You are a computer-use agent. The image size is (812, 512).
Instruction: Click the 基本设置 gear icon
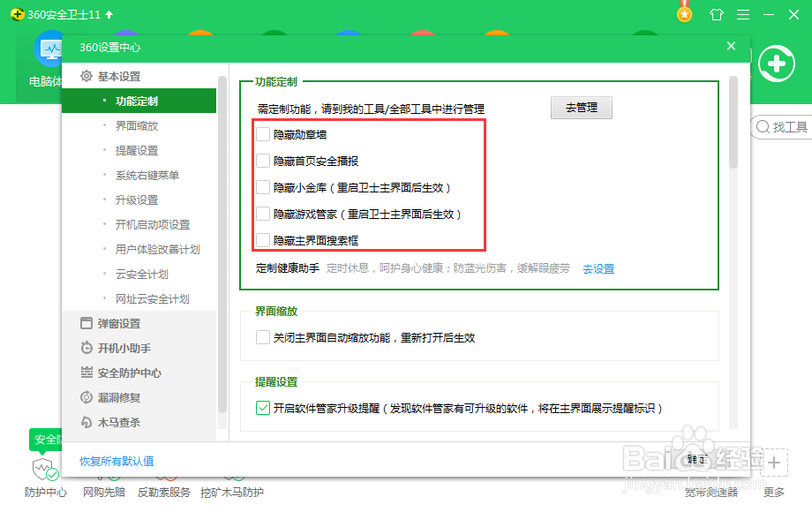pos(86,76)
